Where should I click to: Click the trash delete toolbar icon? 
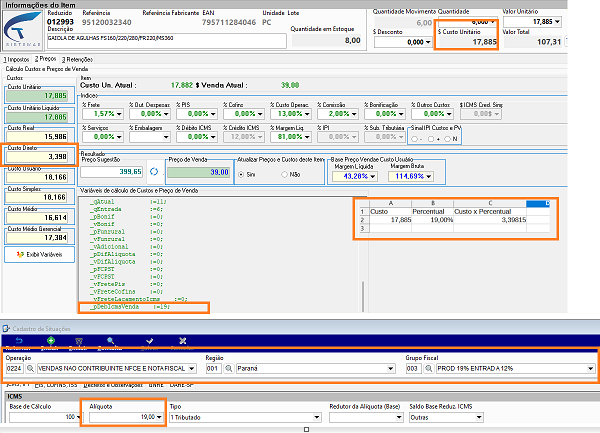tap(79, 340)
